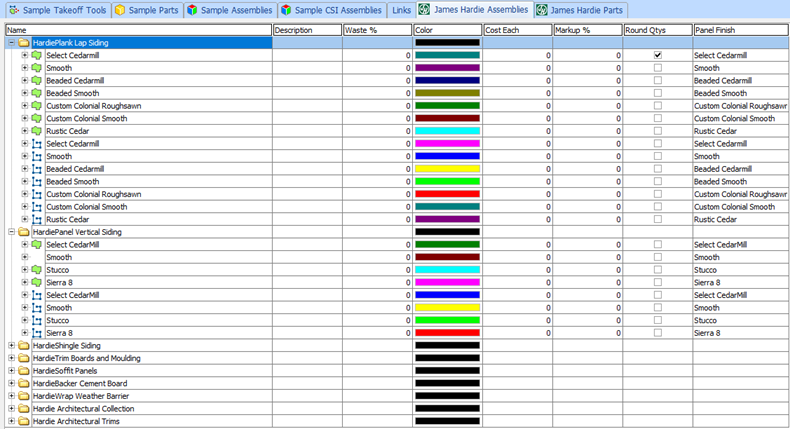Click the James Hardie Parts tab logo icon

542,10
